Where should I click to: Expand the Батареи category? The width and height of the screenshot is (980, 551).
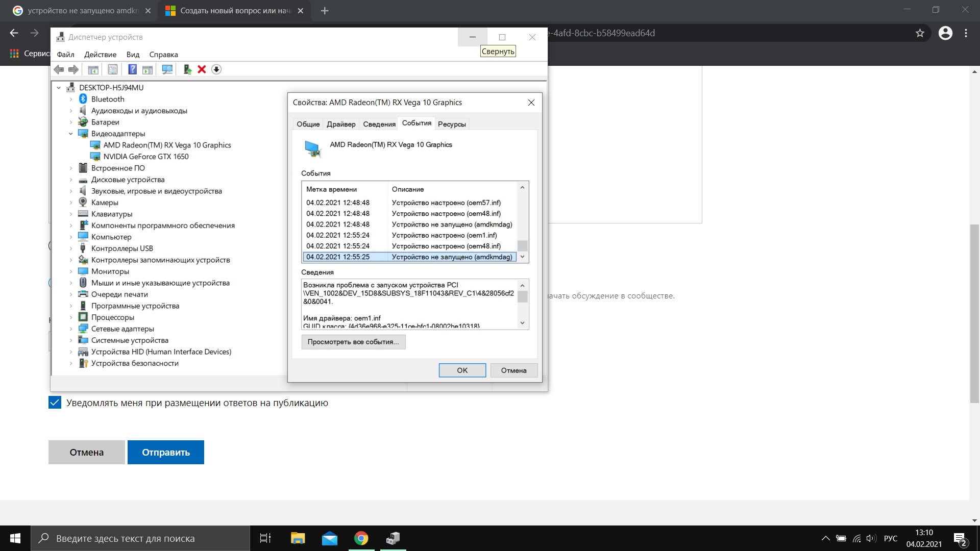[x=71, y=122]
